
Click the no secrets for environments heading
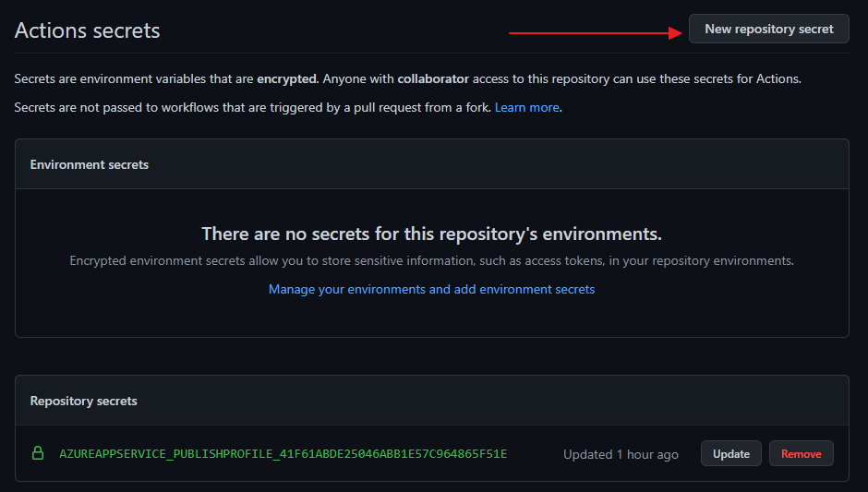(x=431, y=234)
